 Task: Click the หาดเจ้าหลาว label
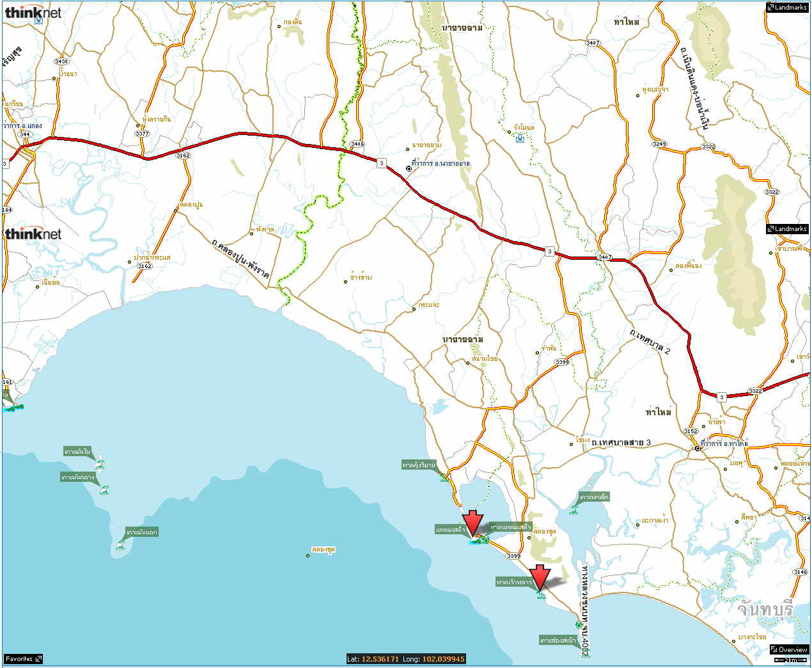(x=514, y=582)
